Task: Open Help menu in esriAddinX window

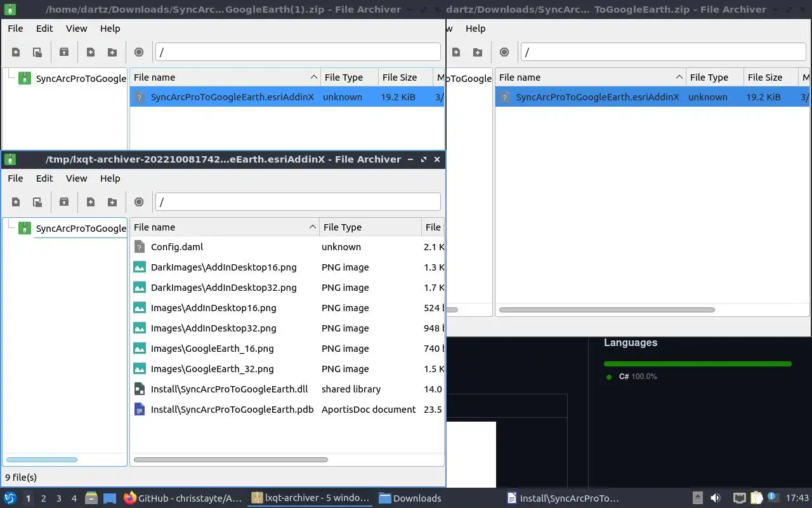Action: [x=110, y=178]
